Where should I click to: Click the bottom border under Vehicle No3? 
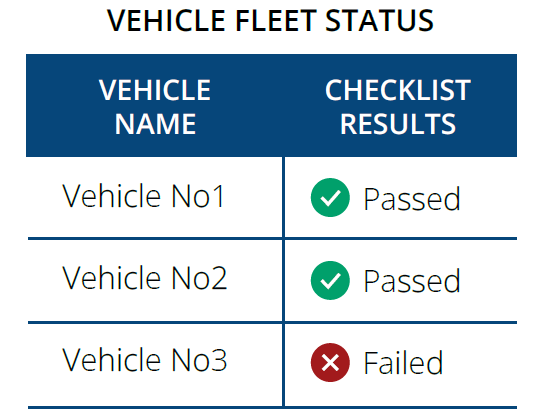point(272,407)
